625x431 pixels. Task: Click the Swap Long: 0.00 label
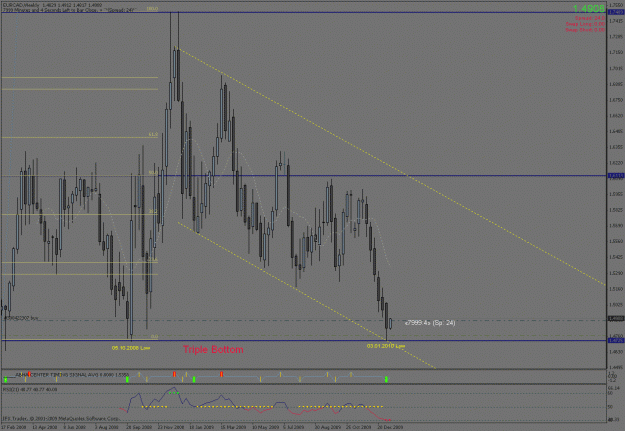coord(585,24)
